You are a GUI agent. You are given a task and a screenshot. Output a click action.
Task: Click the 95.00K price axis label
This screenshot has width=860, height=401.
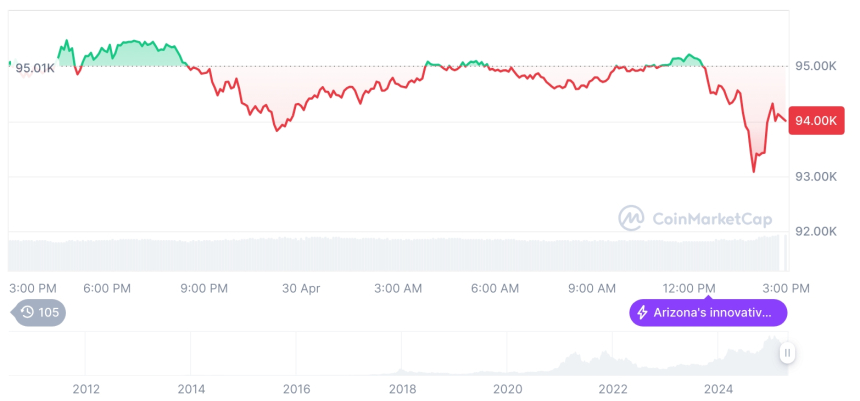pos(815,66)
